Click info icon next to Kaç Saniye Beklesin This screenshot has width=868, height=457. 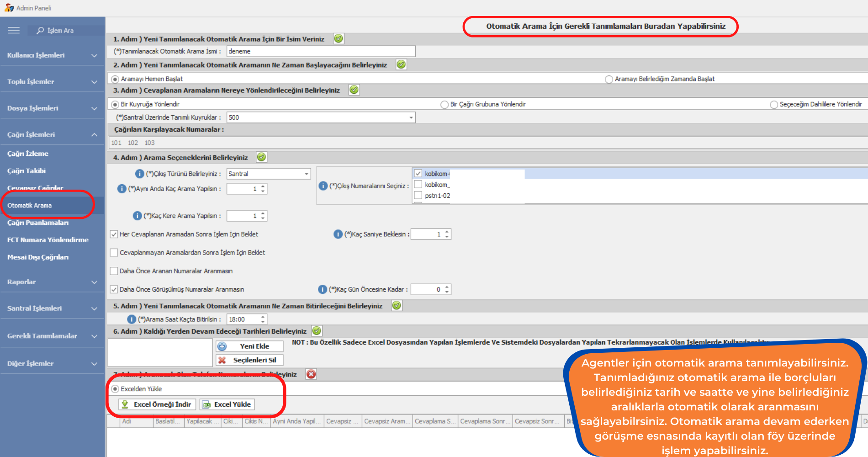pyautogui.click(x=338, y=234)
